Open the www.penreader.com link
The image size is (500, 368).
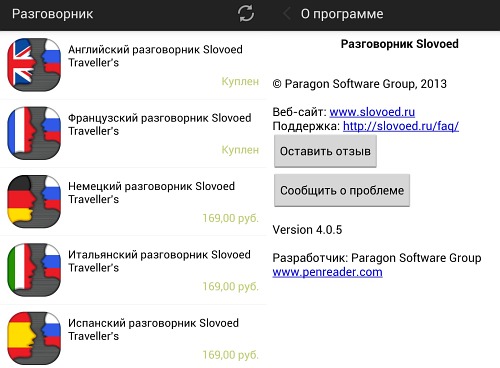[327, 272]
